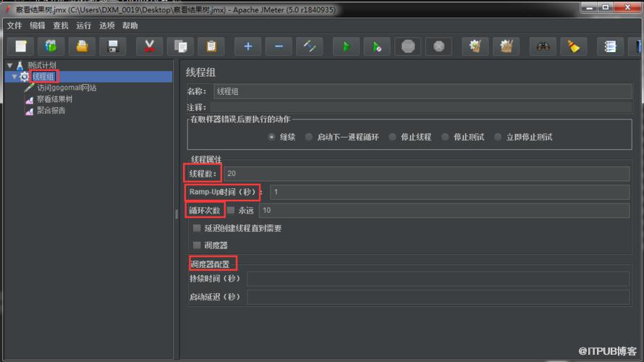The height and width of the screenshot is (362, 644).
Task: Start the test with green arrow
Action: coord(346,46)
